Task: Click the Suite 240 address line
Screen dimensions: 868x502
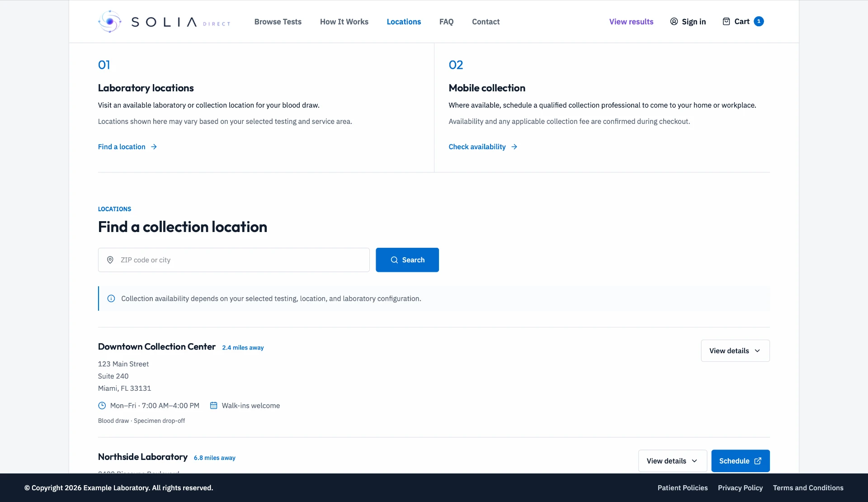Action: 113,376
